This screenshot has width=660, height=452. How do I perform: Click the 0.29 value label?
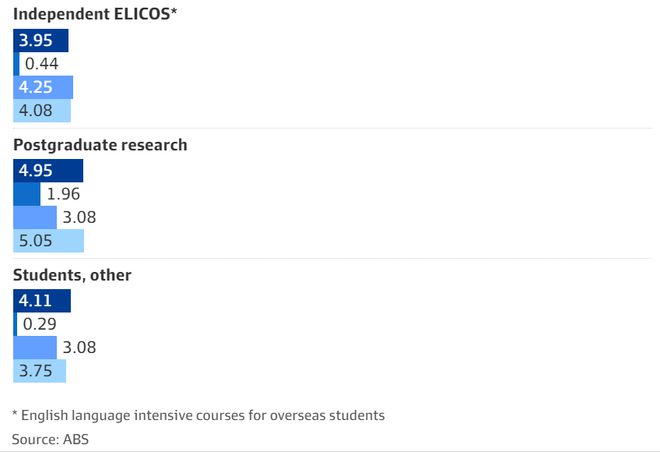(40, 324)
